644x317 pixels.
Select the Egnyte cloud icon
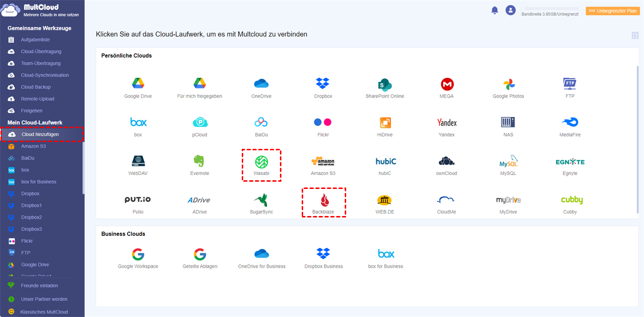[x=570, y=161]
